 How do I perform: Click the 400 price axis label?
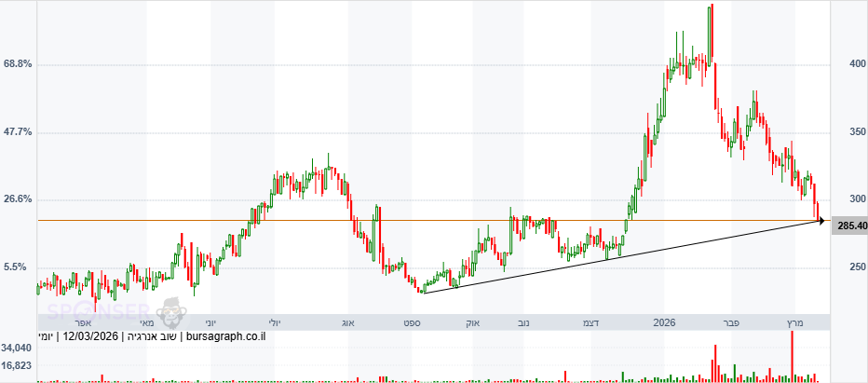(x=857, y=63)
